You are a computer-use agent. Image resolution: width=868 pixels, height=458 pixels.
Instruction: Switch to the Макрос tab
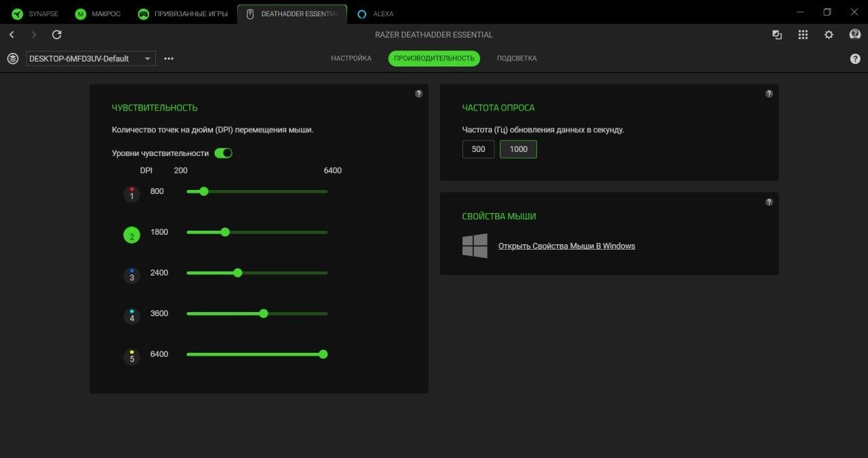click(x=98, y=14)
